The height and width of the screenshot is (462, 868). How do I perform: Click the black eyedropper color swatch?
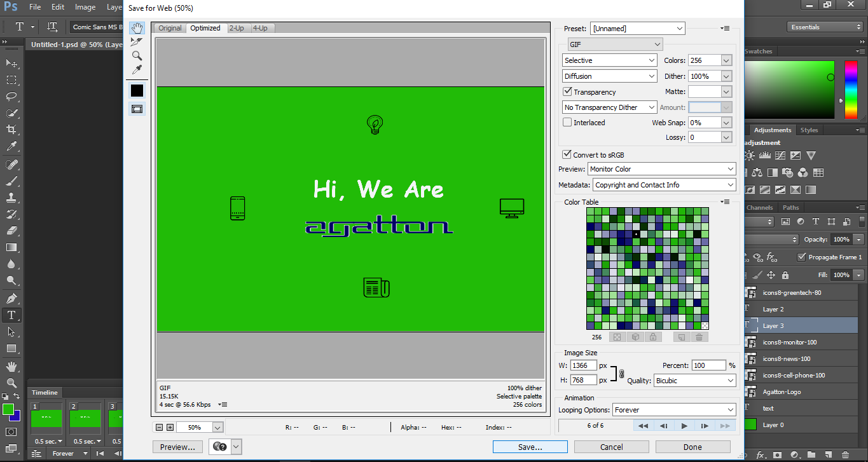(137, 90)
